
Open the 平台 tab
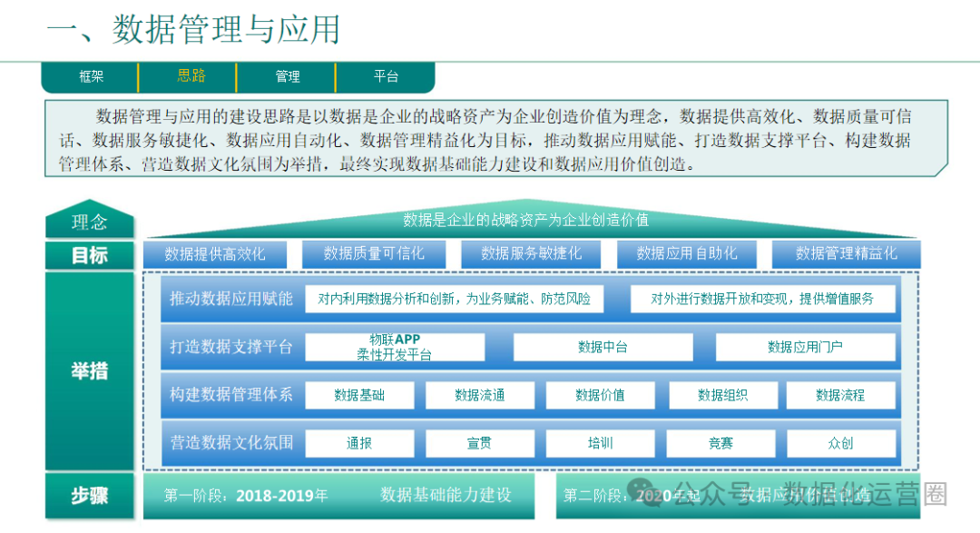coord(386,77)
